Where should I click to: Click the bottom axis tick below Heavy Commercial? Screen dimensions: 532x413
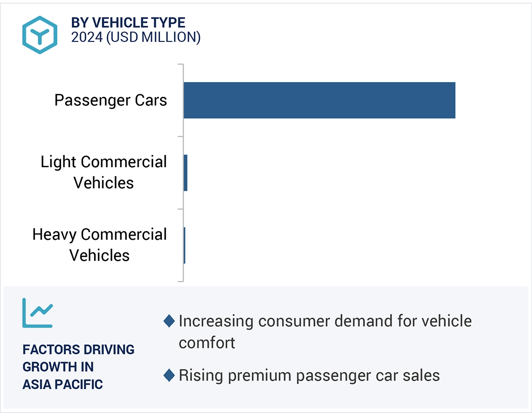point(180,281)
